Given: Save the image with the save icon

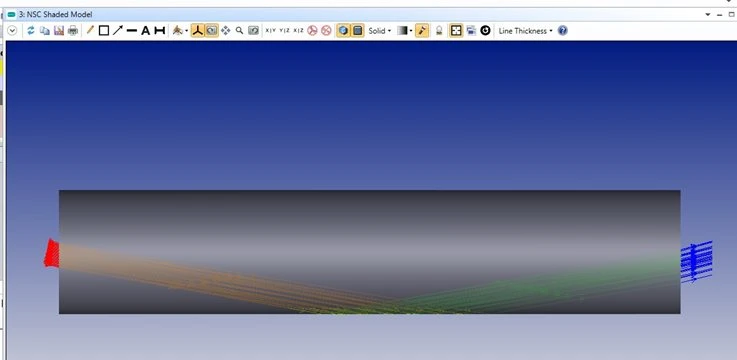Looking at the screenshot, I should tap(59, 31).
